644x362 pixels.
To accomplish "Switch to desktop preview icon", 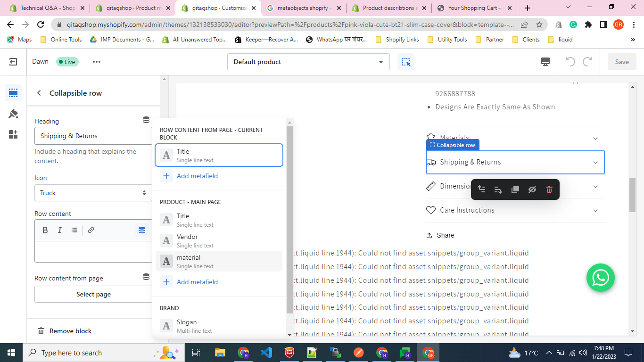I will point(545,62).
